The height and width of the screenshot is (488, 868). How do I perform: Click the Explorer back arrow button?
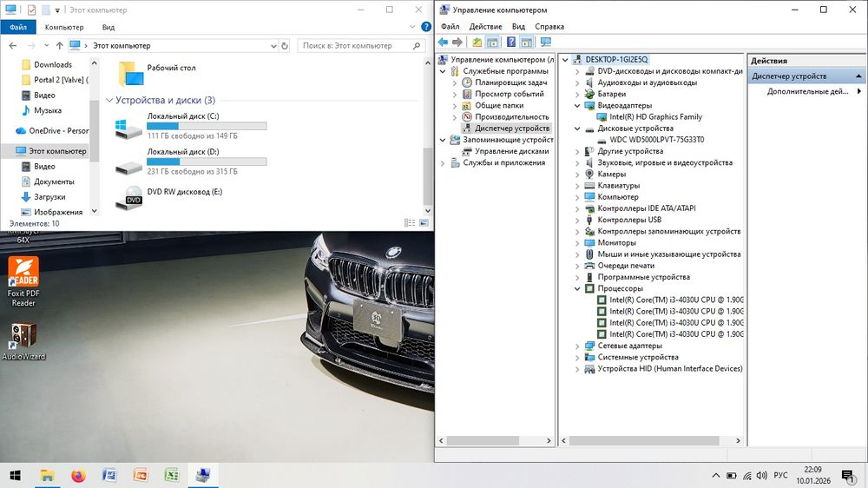(13, 46)
